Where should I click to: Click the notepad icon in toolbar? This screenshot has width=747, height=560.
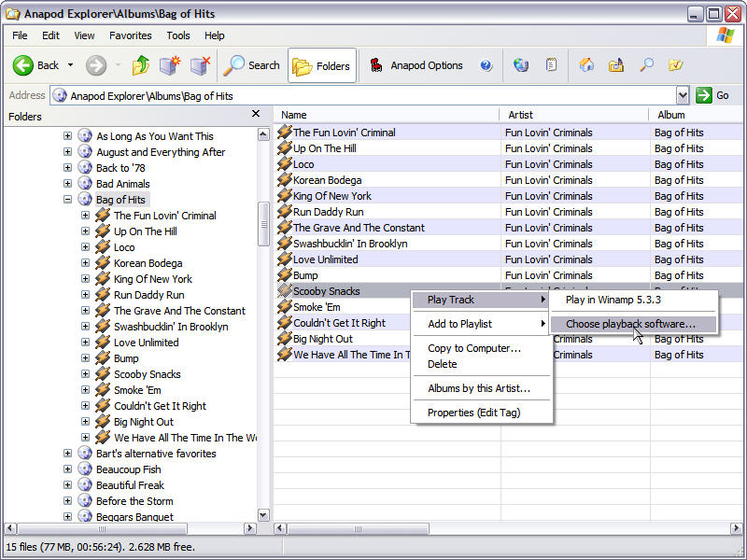click(551, 64)
